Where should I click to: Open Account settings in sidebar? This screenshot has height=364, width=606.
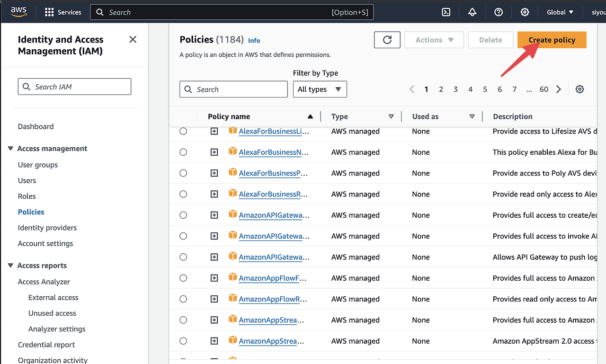click(x=45, y=243)
